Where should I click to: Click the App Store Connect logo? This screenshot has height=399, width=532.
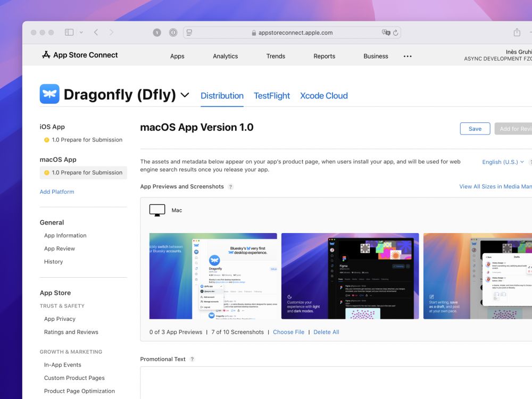click(x=80, y=55)
